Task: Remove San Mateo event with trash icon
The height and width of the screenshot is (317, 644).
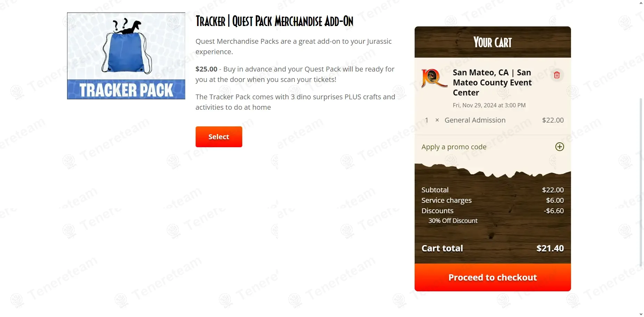Action: tap(557, 75)
